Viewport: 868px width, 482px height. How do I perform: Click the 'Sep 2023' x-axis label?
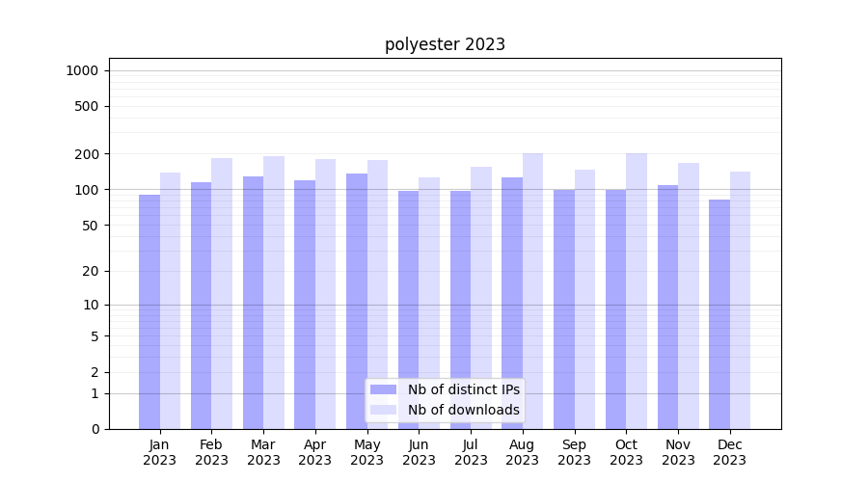click(574, 452)
